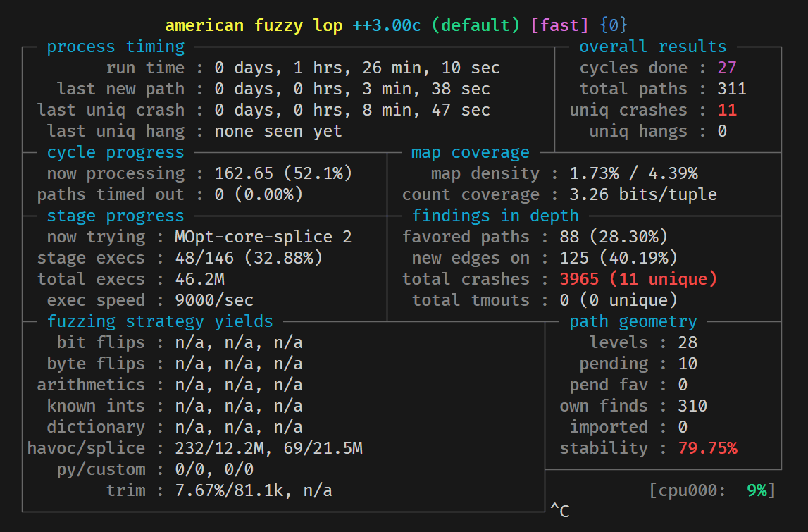
Task: Click the 'MOpt-core-splice 2' stage text
Action: coord(263,237)
